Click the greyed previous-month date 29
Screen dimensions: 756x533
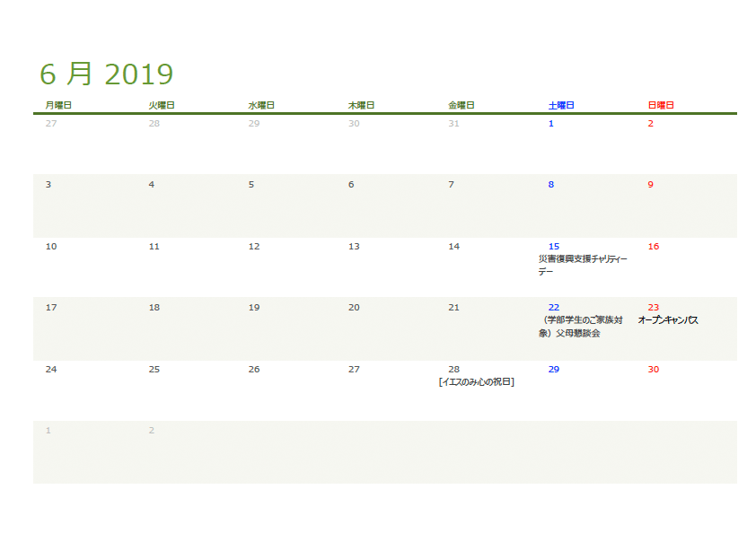(254, 123)
